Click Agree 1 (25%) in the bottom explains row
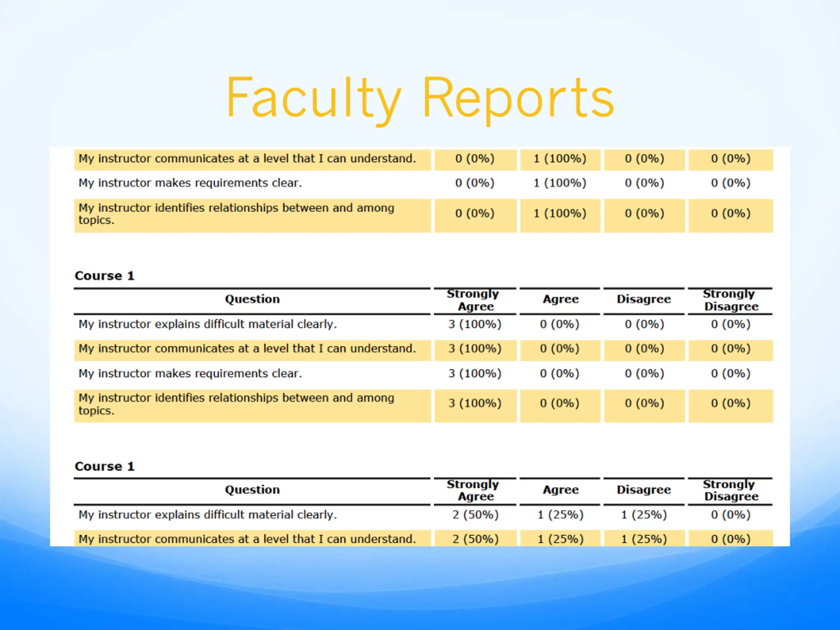 [560, 515]
